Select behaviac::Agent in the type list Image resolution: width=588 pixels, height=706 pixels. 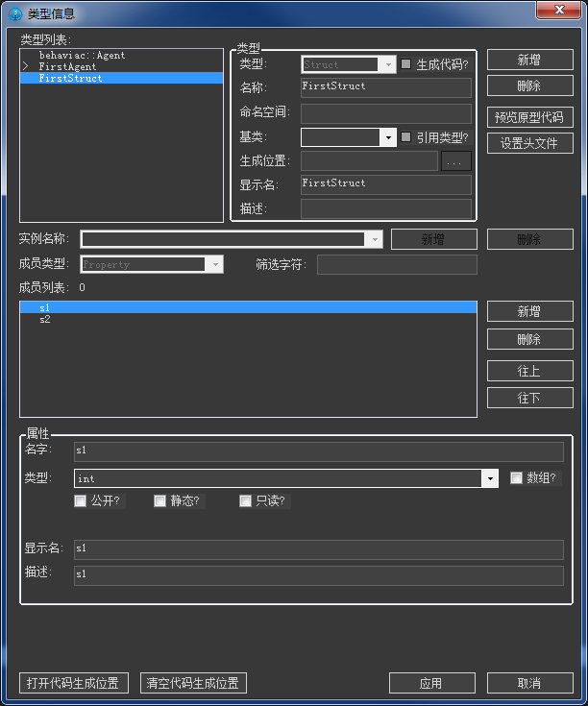tap(82, 56)
